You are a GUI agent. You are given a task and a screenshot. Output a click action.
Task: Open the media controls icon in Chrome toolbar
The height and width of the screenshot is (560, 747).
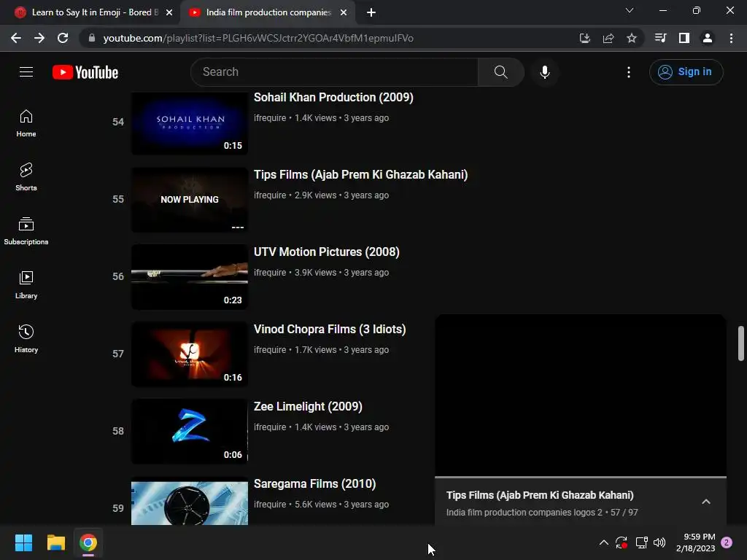(661, 38)
